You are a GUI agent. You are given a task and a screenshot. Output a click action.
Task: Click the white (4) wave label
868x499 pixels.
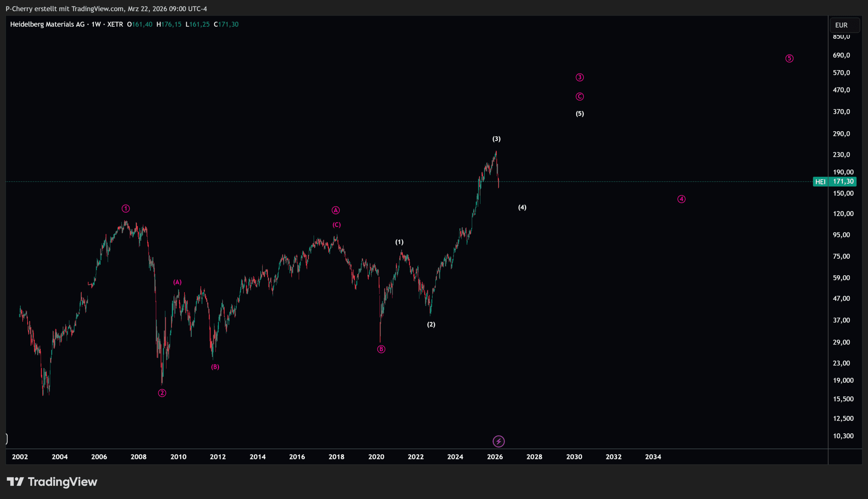click(522, 207)
